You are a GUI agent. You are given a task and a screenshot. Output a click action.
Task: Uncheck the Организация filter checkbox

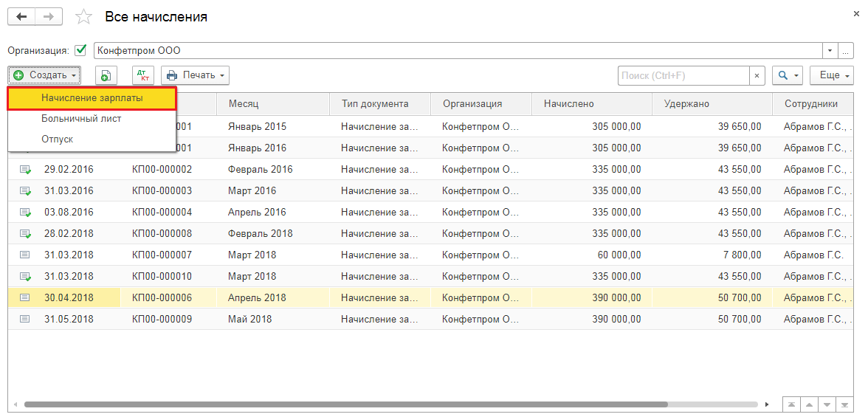coord(81,51)
